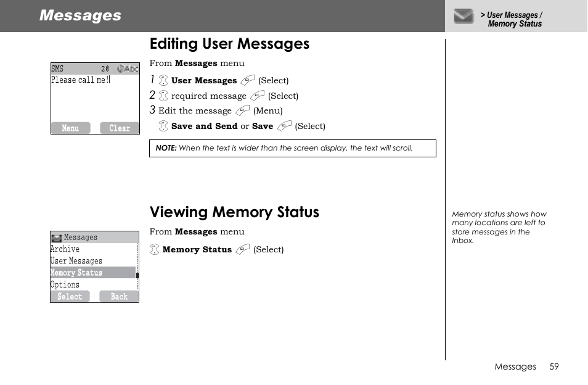Click softkey icon after Memory Status step
Viewport: 588px width, 385px height.
[243, 249]
